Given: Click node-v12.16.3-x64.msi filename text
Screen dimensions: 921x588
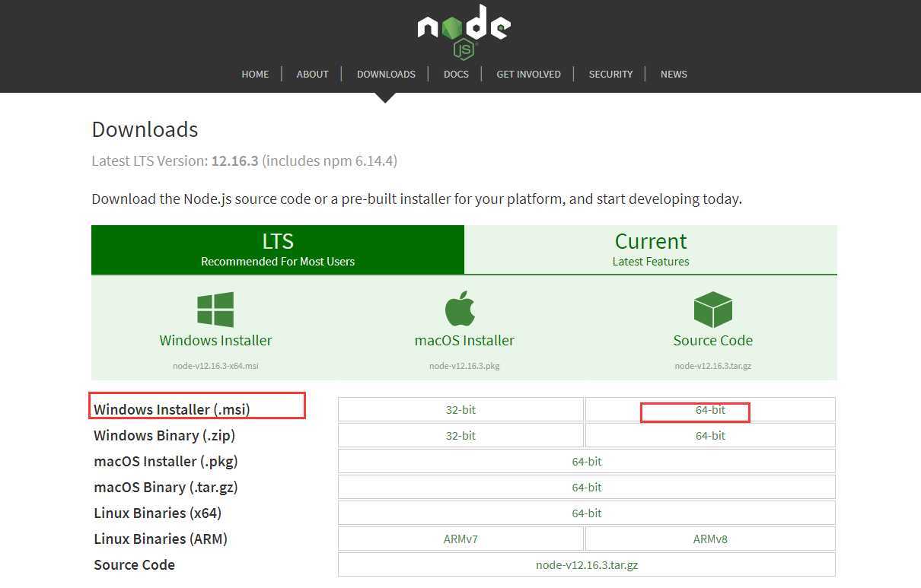Looking at the screenshot, I should tap(215, 366).
